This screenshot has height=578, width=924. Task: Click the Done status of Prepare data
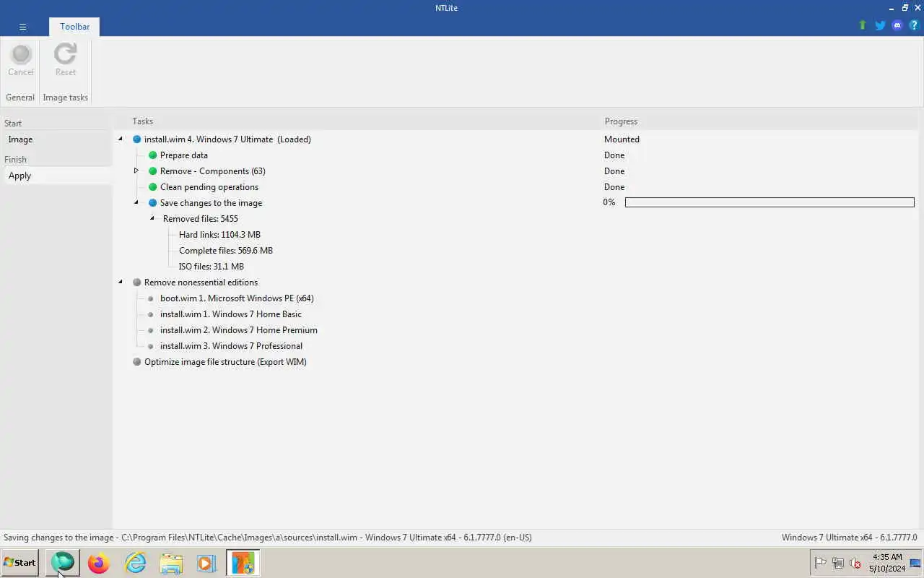click(614, 155)
